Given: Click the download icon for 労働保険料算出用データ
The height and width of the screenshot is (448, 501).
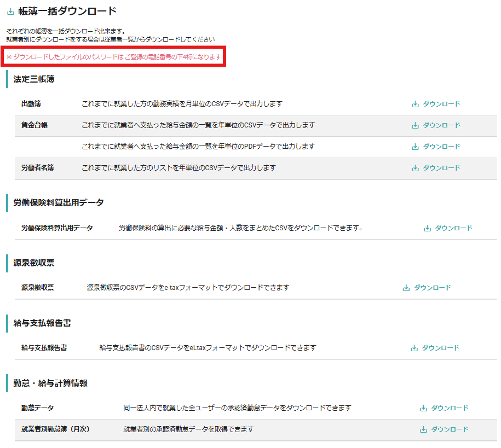Looking at the screenshot, I should [x=427, y=228].
